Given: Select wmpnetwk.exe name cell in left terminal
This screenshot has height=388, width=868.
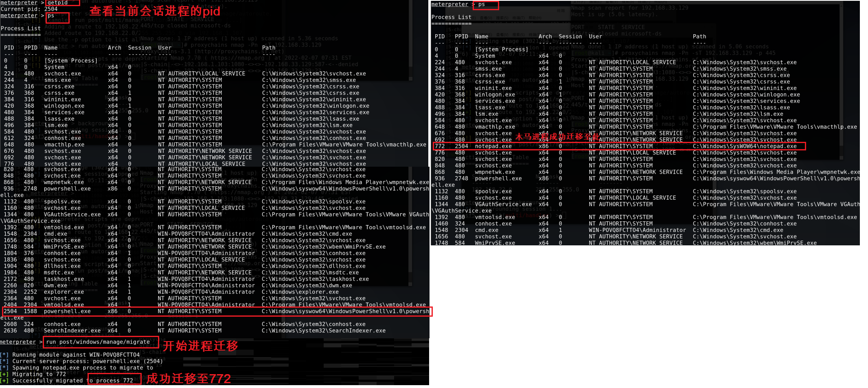Looking at the screenshot, I should pos(64,182).
